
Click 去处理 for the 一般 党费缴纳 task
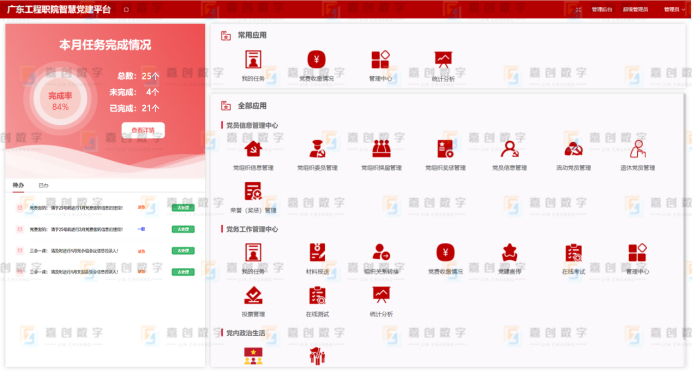pos(183,229)
